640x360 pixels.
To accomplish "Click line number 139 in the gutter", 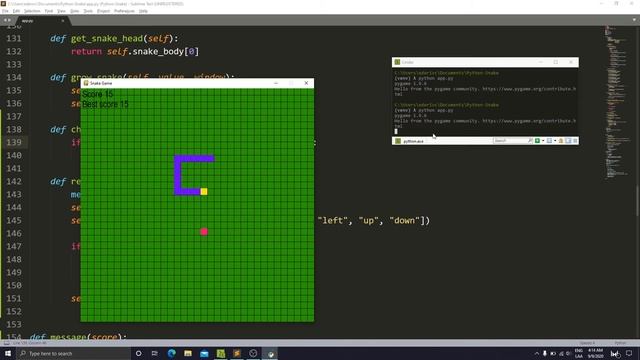I will (14, 142).
